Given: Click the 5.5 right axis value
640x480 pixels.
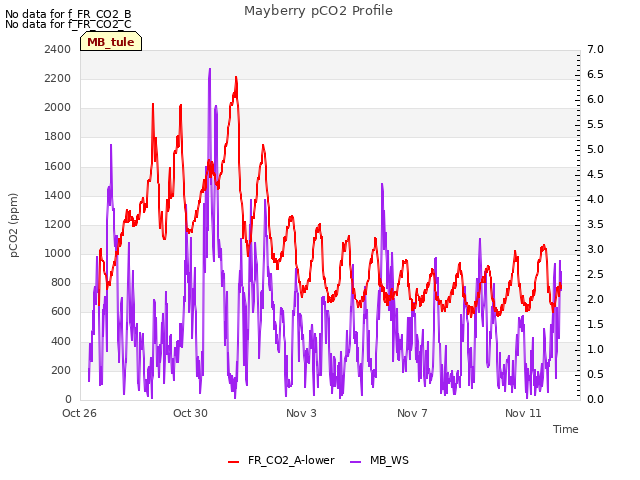Looking at the screenshot, I should pyautogui.click(x=595, y=124).
